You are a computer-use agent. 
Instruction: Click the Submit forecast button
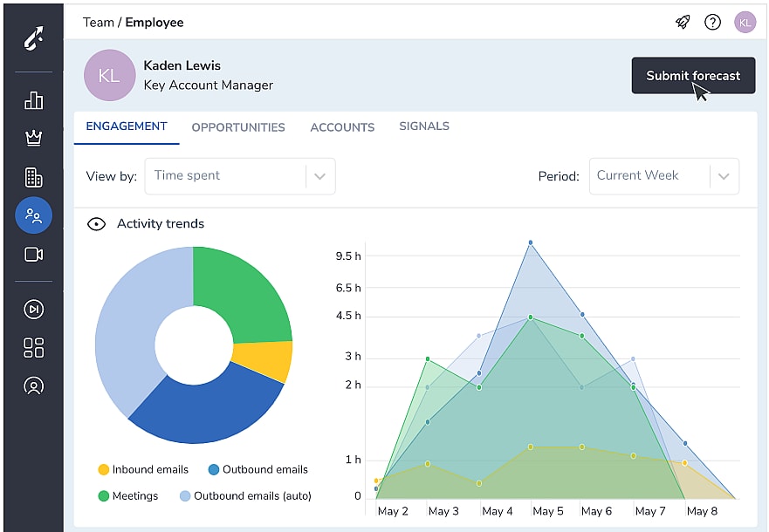[692, 76]
